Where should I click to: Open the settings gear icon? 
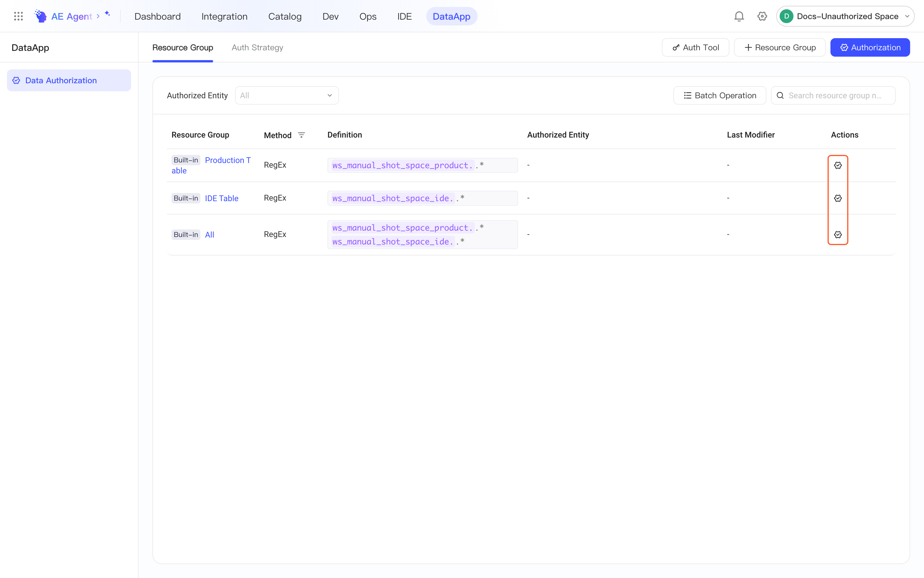pos(762,16)
